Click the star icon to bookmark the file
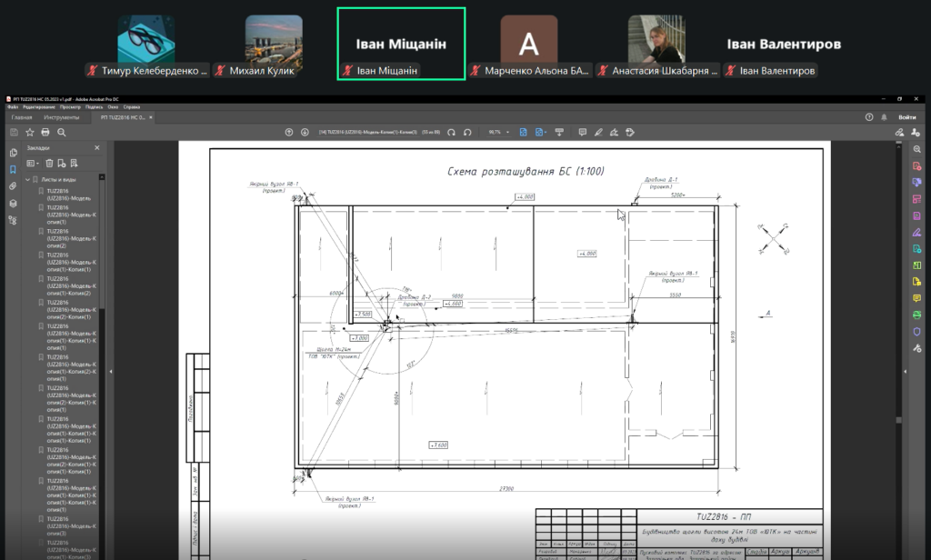This screenshot has height=560, width=931. tap(30, 133)
